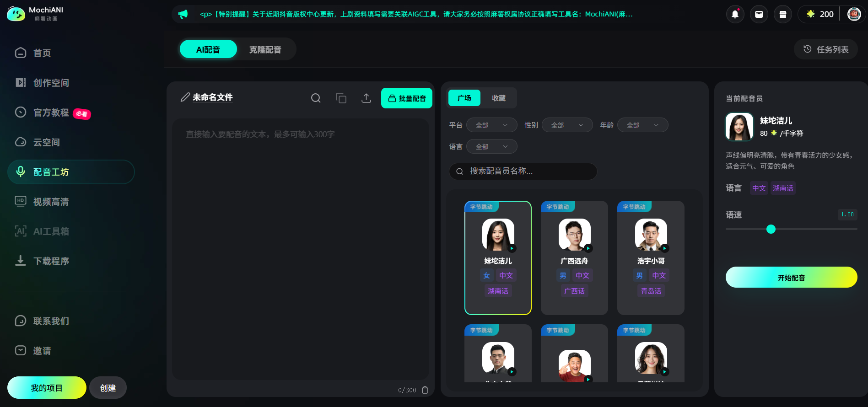Click the 开始配音 button
868x407 pixels.
tap(792, 277)
